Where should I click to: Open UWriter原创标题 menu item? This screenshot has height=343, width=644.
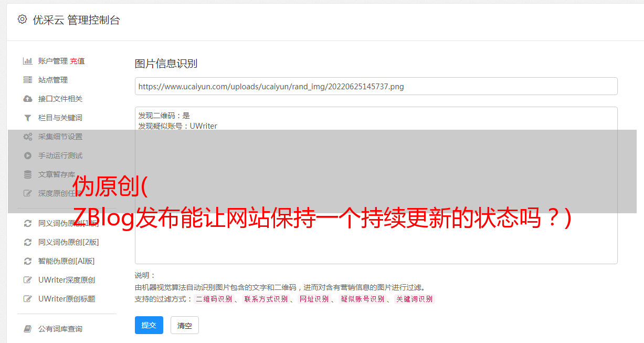67,299
